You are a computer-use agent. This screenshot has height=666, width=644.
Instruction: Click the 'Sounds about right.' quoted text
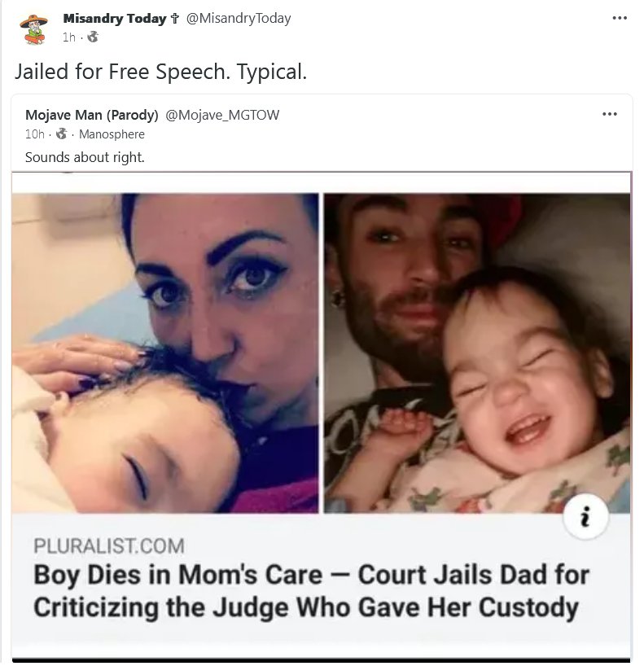tap(85, 157)
